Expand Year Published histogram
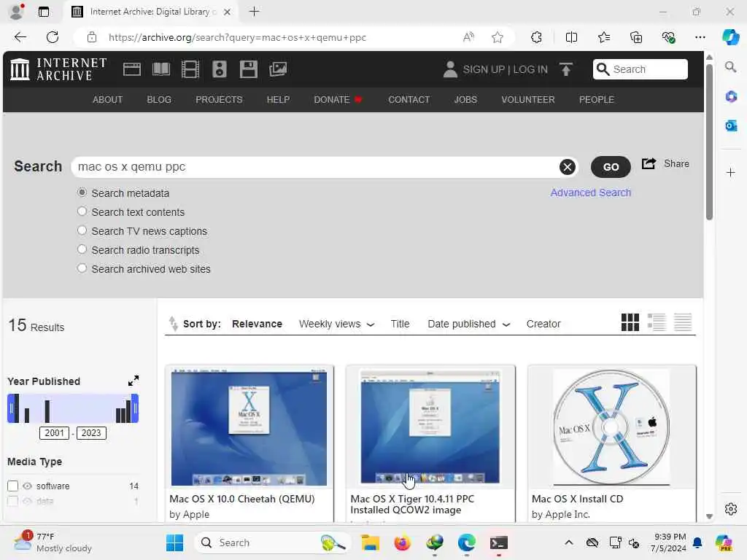The height and width of the screenshot is (560, 747). (133, 381)
